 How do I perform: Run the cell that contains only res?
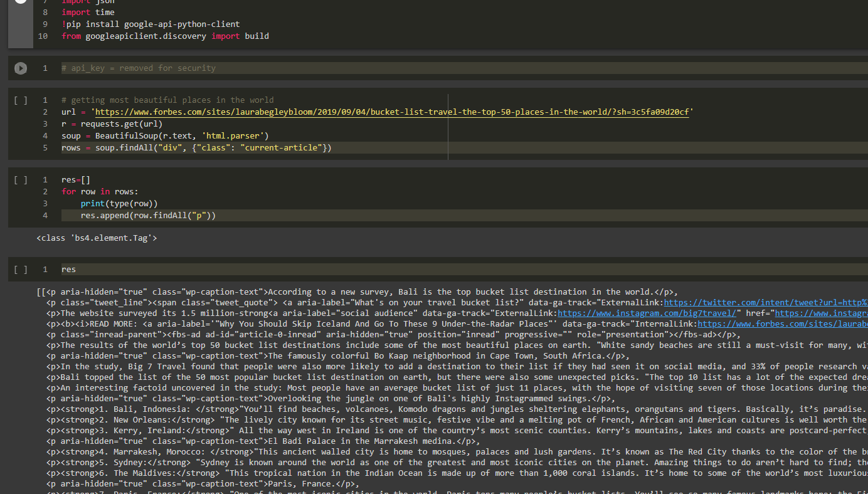21,270
